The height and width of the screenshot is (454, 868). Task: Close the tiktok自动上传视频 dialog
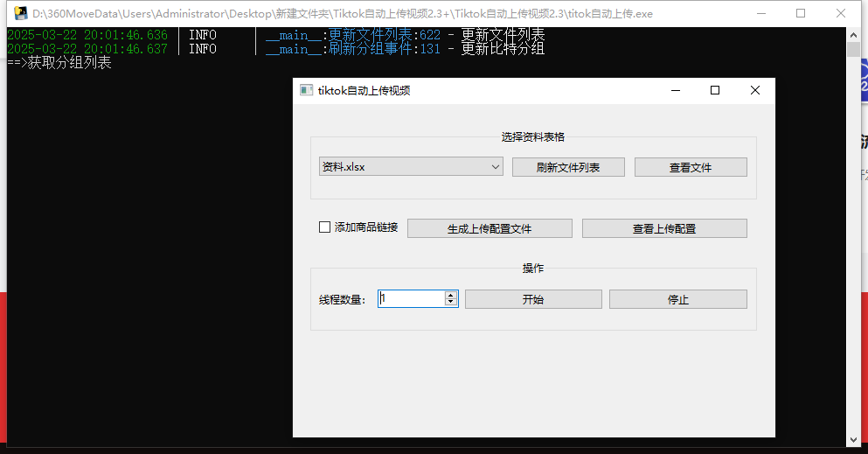click(x=755, y=90)
